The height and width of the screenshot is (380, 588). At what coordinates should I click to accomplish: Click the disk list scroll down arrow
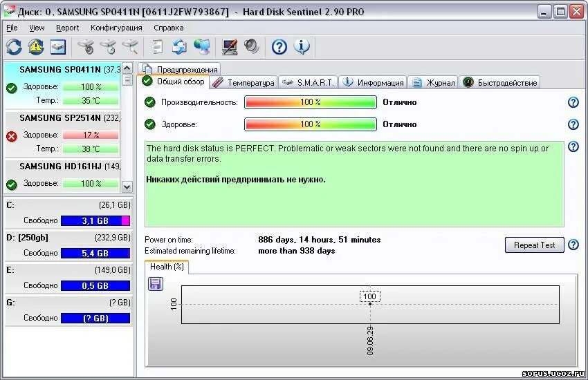pos(127,187)
